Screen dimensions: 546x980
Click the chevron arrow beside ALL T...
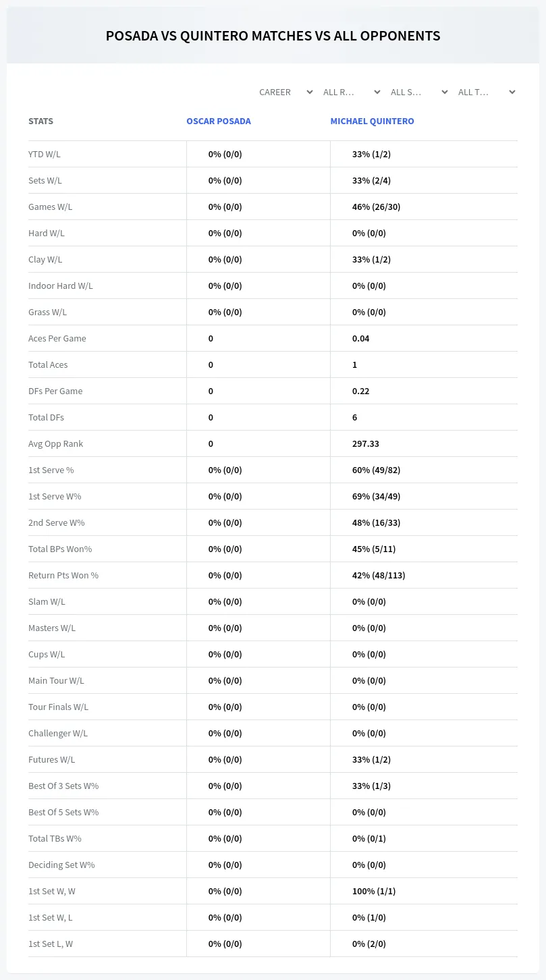pyautogui.click(x=512, y=92)
